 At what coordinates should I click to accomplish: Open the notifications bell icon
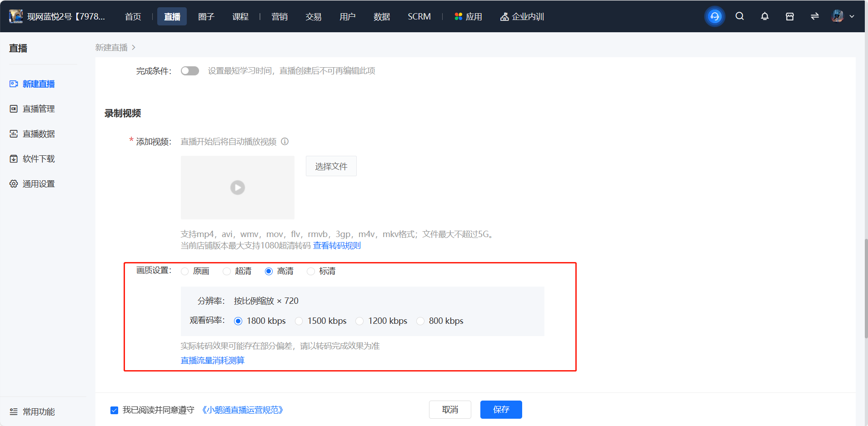765,16
